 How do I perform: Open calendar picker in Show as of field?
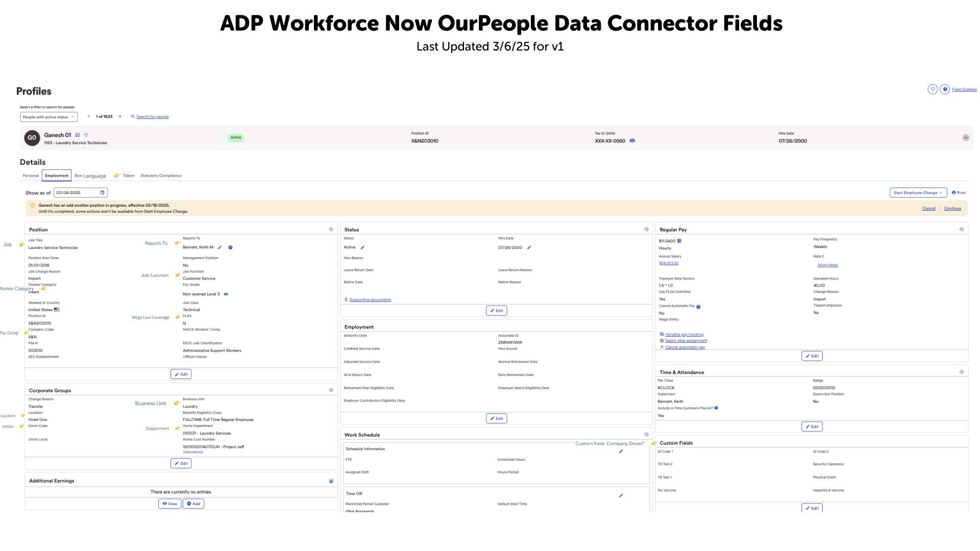click(x=102, y=193)
